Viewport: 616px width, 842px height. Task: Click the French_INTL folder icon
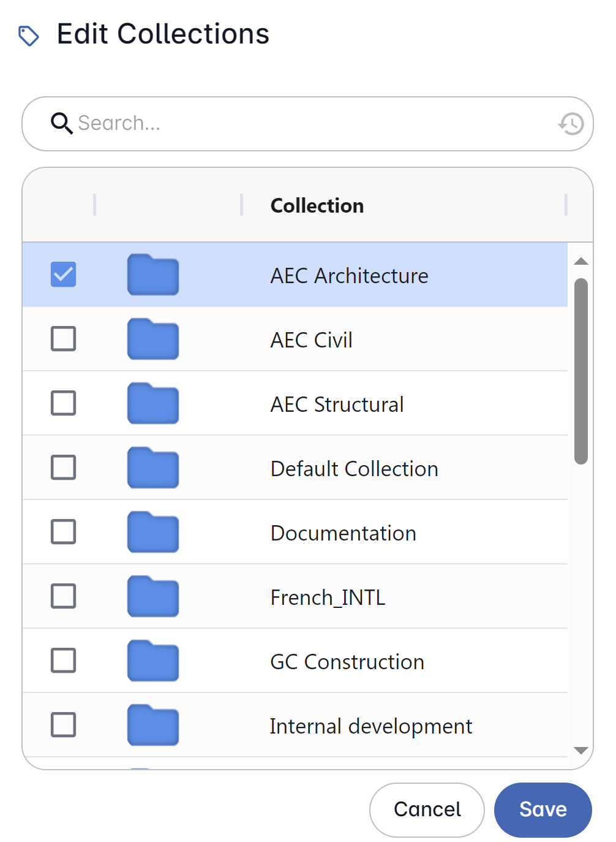tap(153, 596)
